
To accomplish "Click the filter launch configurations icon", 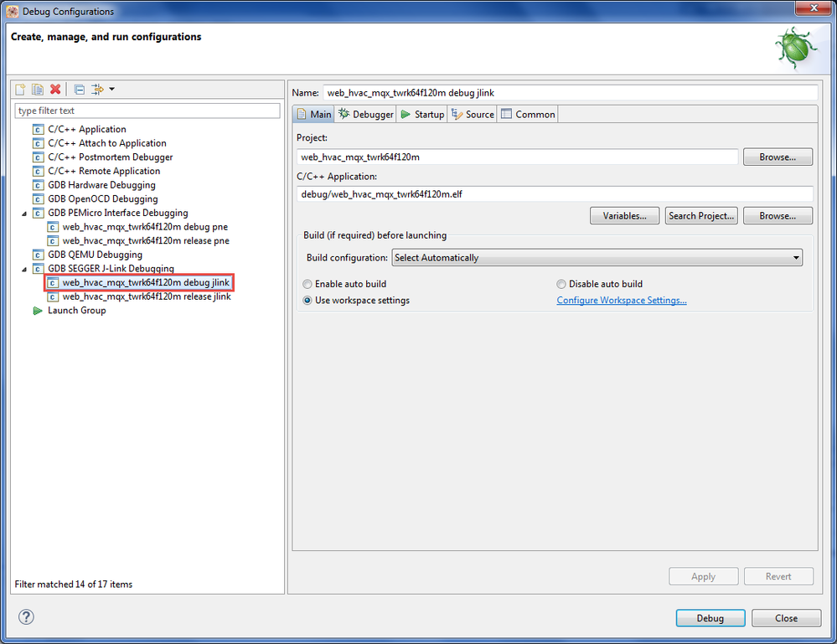I will [97, 89].
